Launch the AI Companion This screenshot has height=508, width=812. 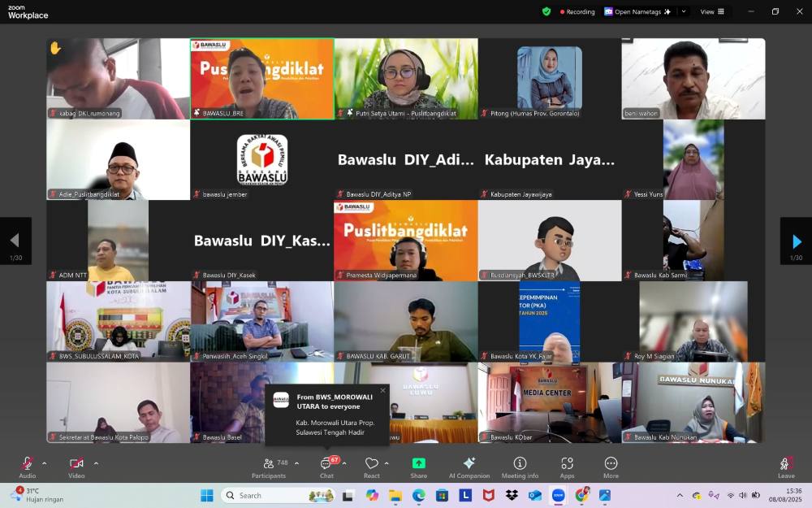click(x=469, y=467)
